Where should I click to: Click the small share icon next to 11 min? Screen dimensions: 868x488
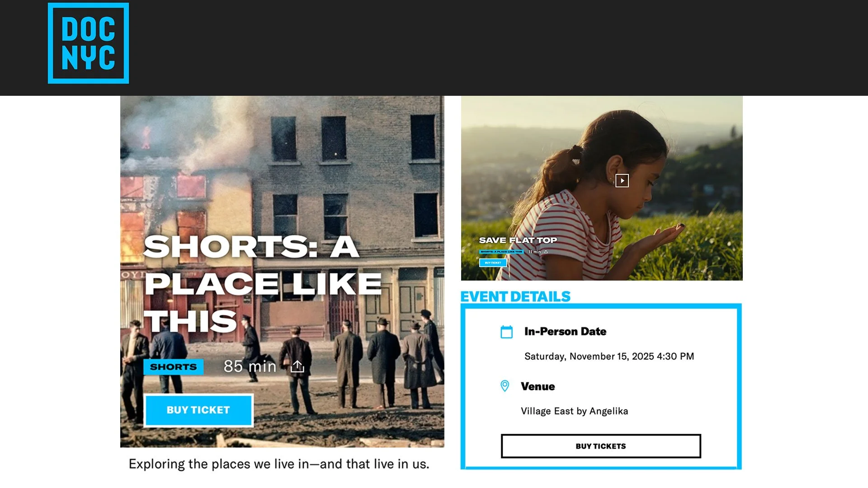(546, 252)
